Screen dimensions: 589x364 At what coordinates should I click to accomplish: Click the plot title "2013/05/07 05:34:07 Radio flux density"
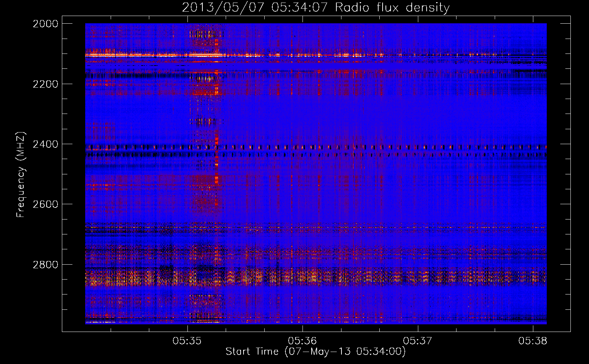[x=316, y=8]
